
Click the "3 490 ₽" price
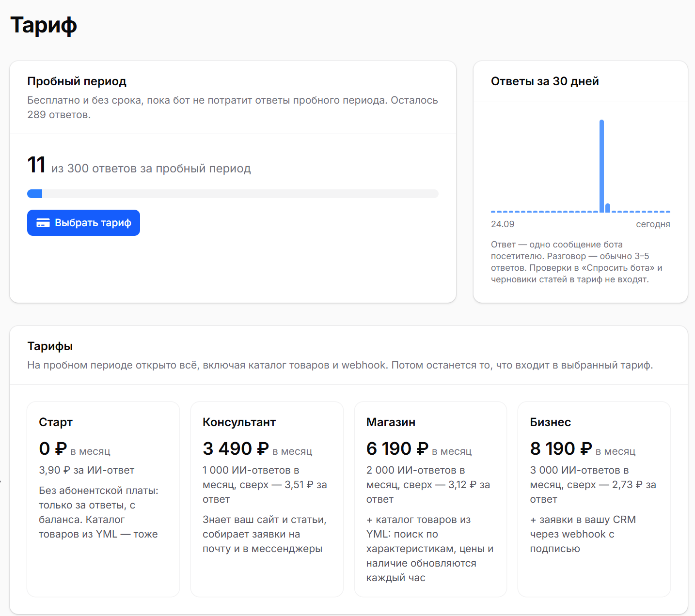(x=236, y=449)
